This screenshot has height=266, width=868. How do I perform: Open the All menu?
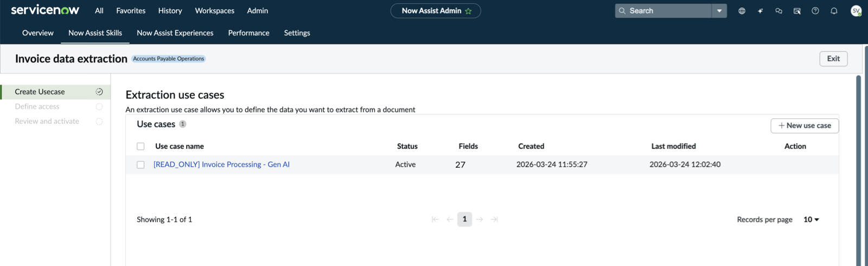(99, 11)
